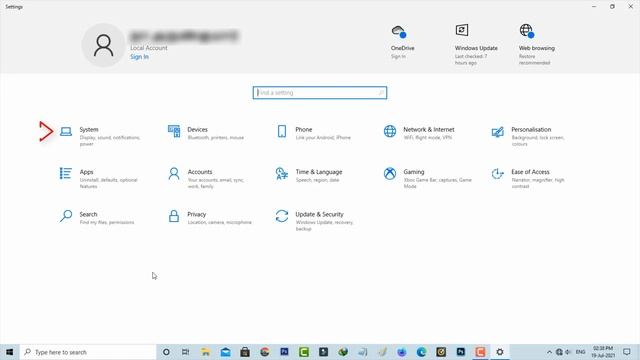
Task: Open Task View in taskbar
Action: [185, 352]
